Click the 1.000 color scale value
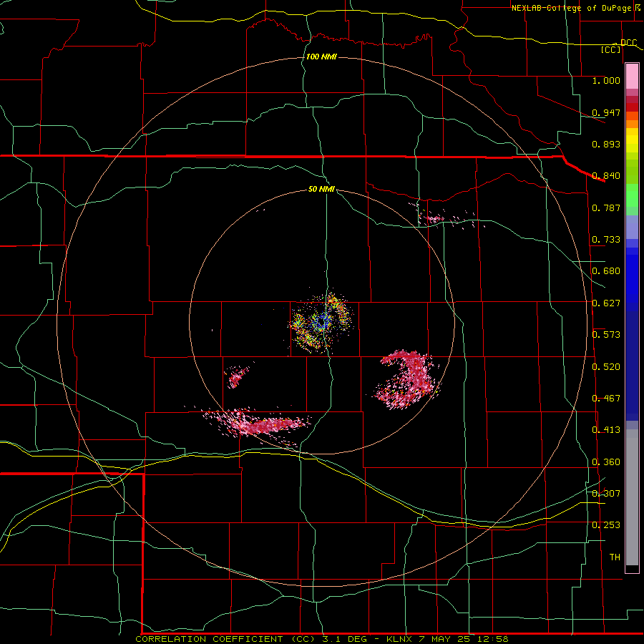 [606, 80]
